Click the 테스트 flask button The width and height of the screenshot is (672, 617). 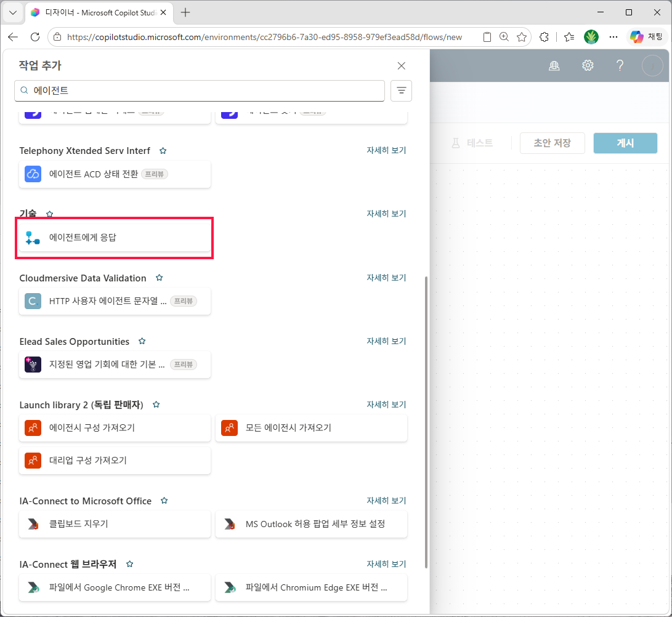tap(472, 143)
